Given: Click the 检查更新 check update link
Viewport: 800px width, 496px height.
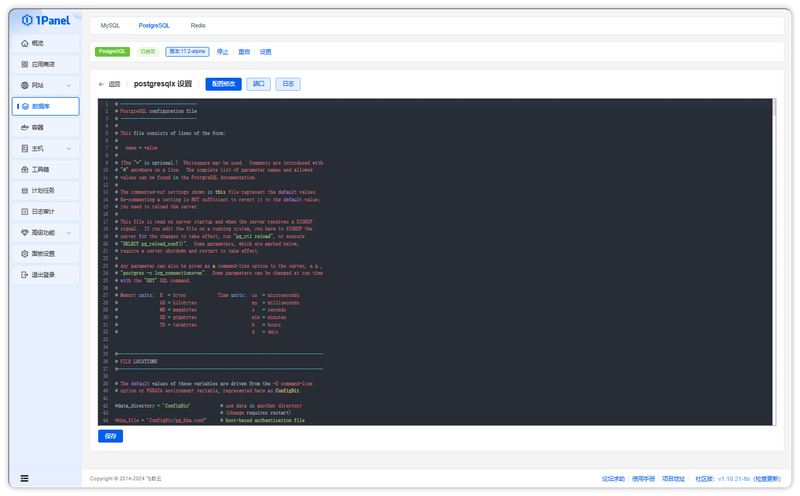Looking at the screenshot, I should pos(767,479).
